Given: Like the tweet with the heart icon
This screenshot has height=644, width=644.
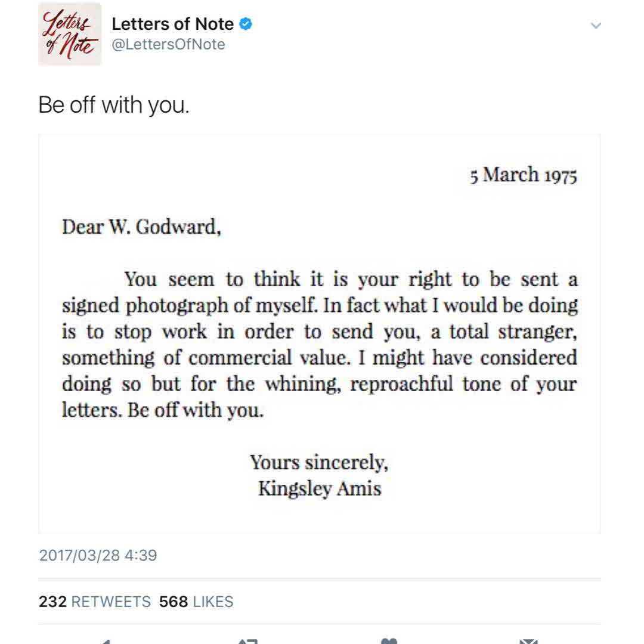Looking at the screenshot, I should click(389, 640).
